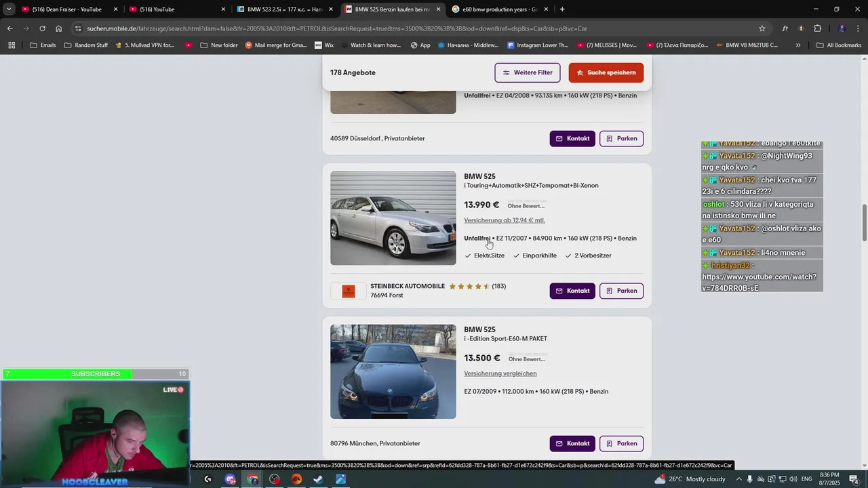Open Mail merge for Gmail bookmark
Image resolution: width=868 pixels, height=488 pixels.
click(x=277, y=45)
